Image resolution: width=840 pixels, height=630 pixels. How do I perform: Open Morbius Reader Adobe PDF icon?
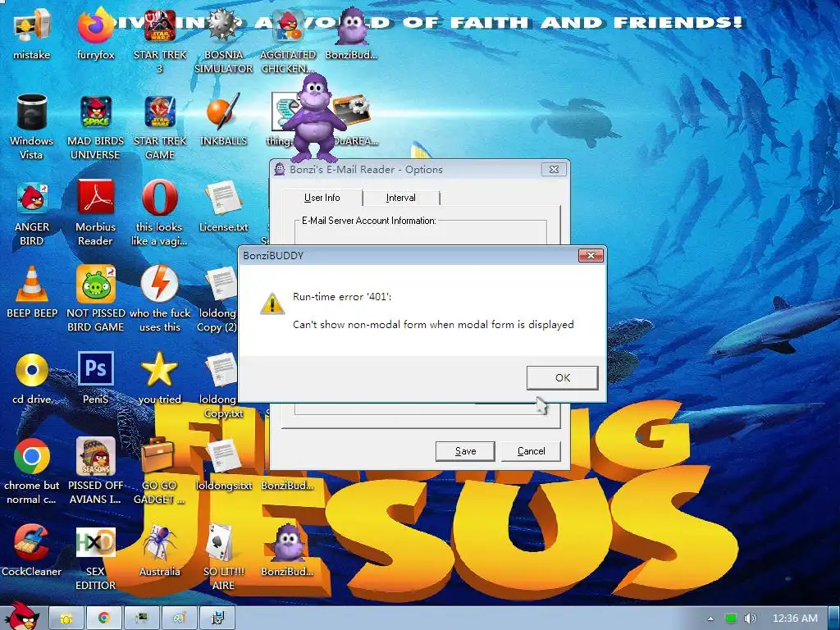point(95,213)
